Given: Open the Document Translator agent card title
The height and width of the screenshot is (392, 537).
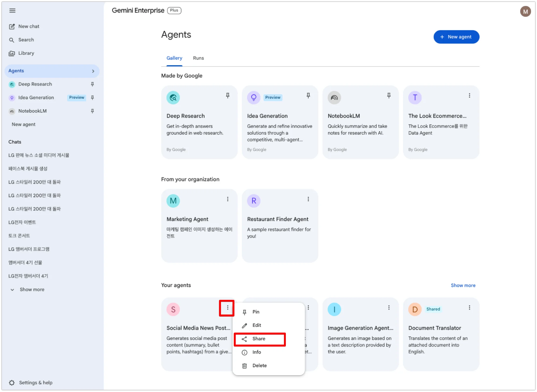Looking at the screenshot, I should click(434, 328).
